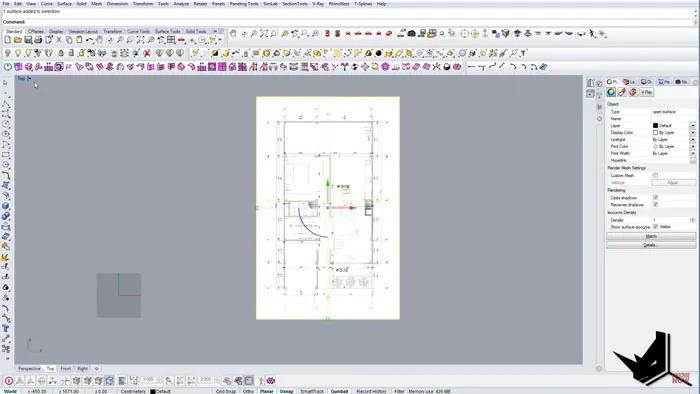Viewport: 700px width, 394px height.
Task: Open the Surface Tools toolbar tab
Action: 167,31
